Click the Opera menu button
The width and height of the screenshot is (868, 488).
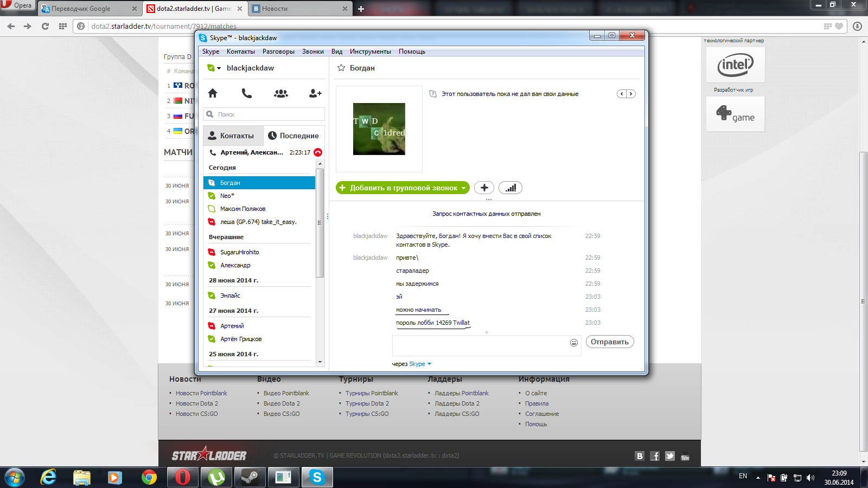[18, 5]
